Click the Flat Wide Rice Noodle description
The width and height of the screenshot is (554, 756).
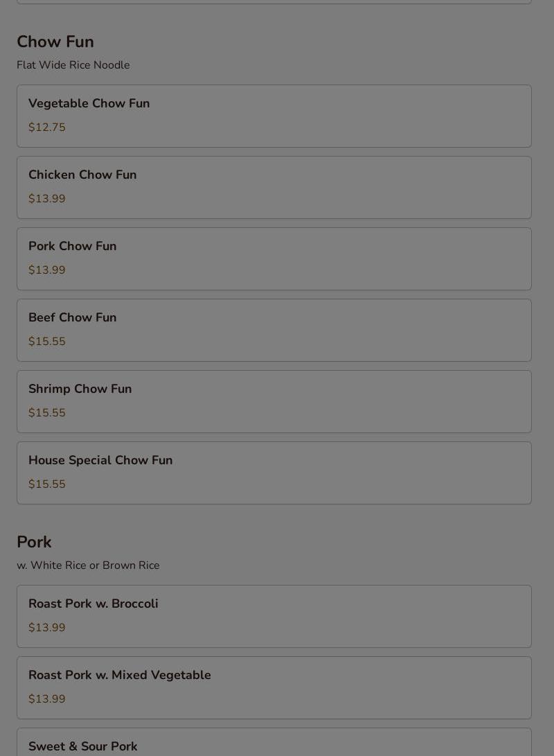(73, 65)
